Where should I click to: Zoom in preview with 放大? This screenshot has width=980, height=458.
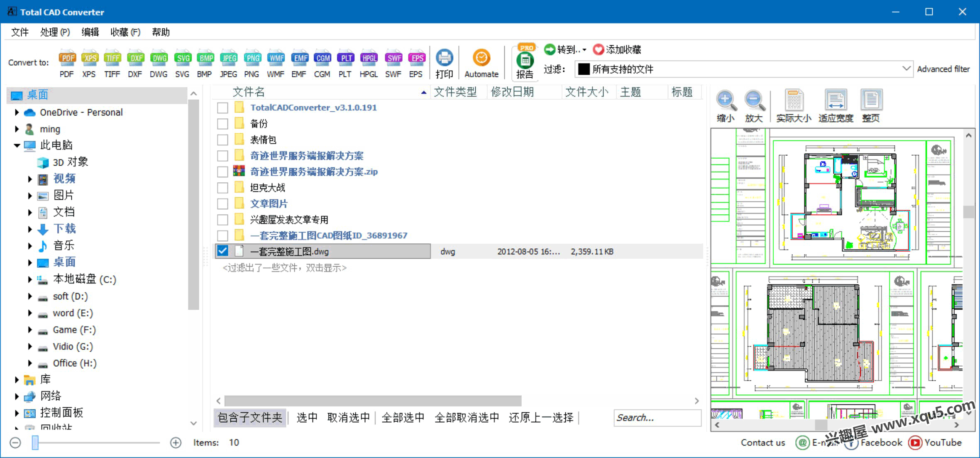[x=753, y=106]
